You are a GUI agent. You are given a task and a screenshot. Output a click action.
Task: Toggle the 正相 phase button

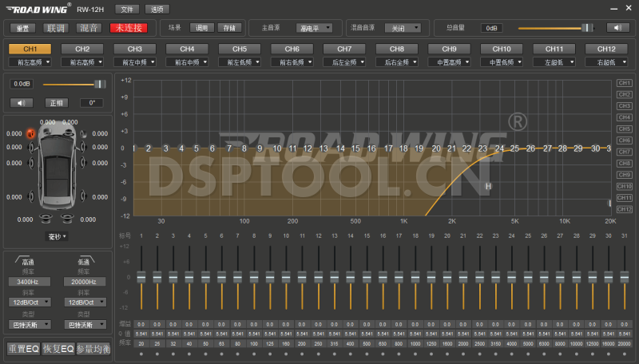[57, 102]
